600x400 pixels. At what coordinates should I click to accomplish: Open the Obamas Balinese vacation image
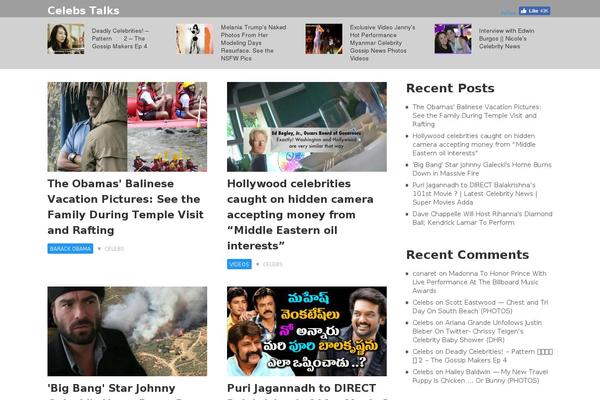(127, 127)
